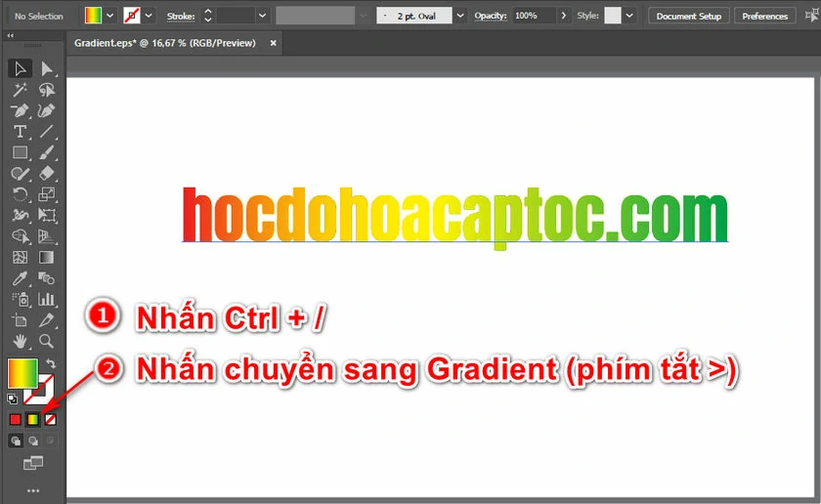
Task: Select the Zoom magnifier tool
Action: [47, 342]
